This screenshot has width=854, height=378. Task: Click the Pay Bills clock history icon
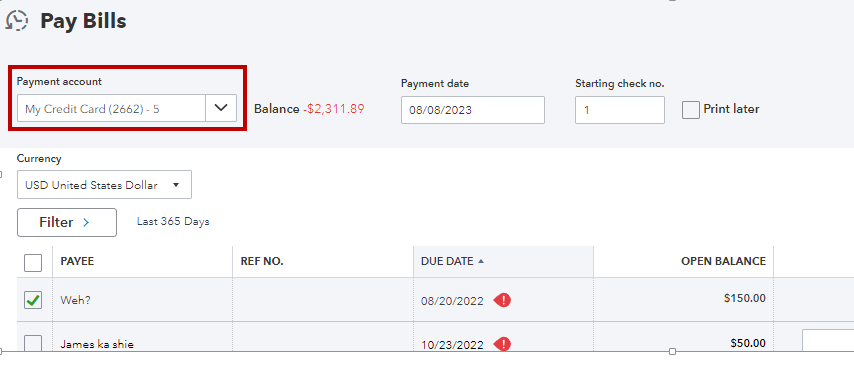17,21
